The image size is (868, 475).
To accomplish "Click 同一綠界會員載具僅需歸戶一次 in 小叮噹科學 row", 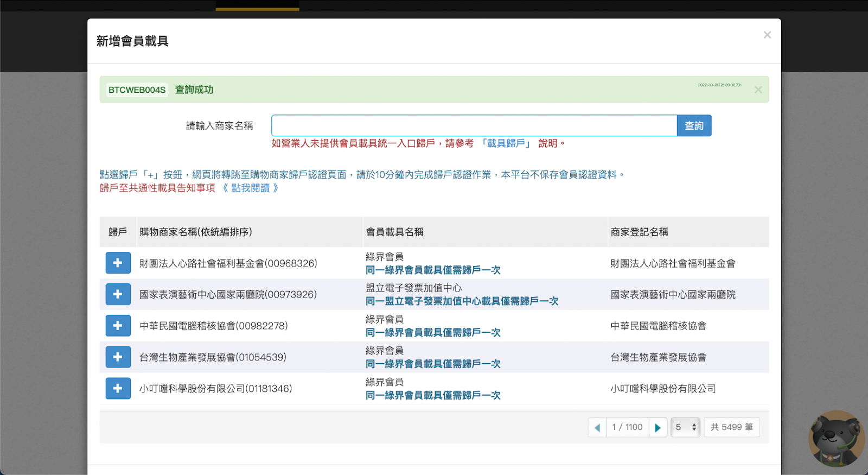I will [433, 396].
